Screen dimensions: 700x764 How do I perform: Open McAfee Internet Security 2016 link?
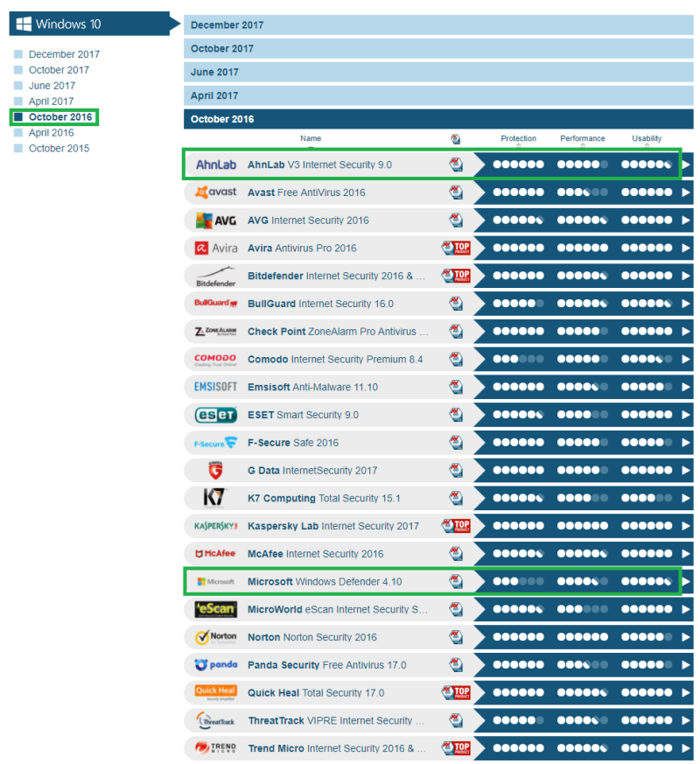click(x=316, y=553)
